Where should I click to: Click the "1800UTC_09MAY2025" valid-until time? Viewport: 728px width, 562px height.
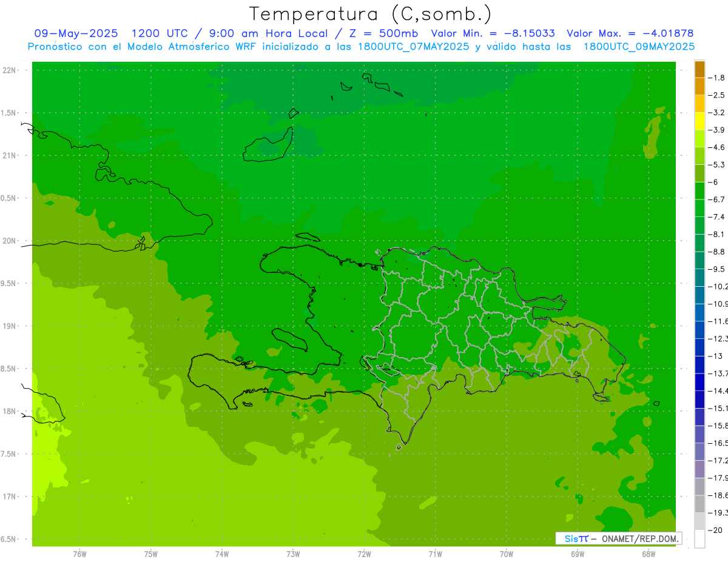click(639, 46)
